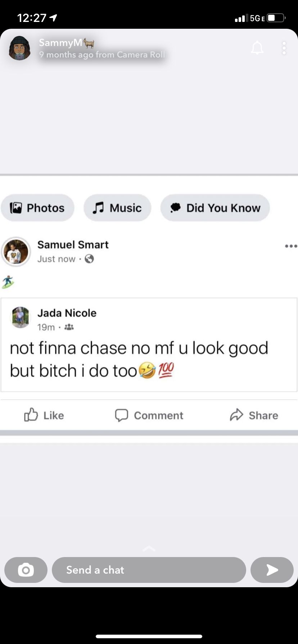Tap Jada Nicole's profile picture
This screenshot has height=644, width=298.
click(x=21, y=317)
